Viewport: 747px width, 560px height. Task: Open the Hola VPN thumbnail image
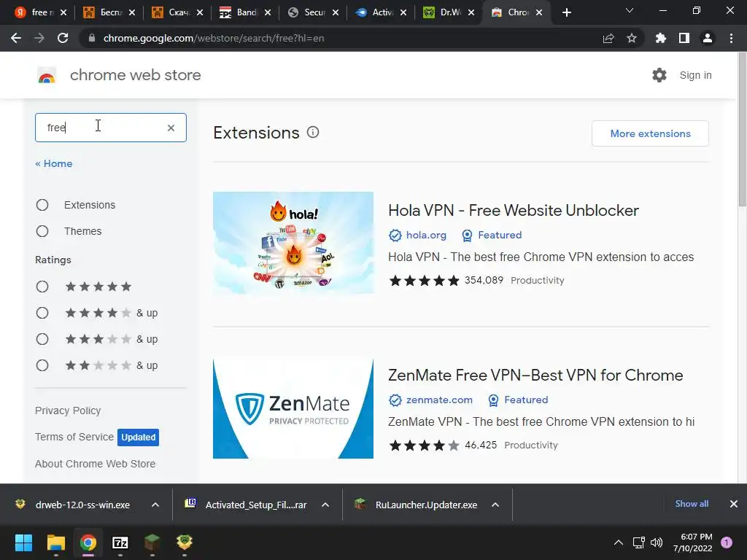point(293,243)
